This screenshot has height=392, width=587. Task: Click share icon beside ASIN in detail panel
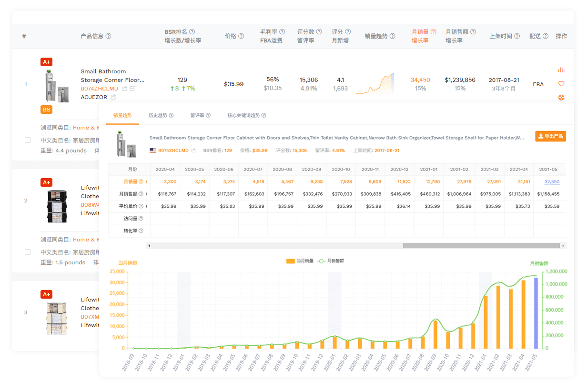click(x=193, y=151)
